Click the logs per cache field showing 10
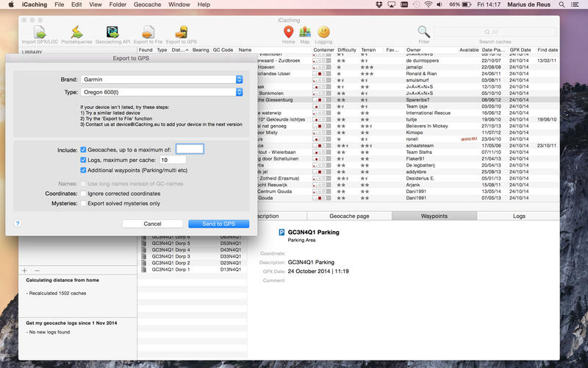 tap(173, 160)
